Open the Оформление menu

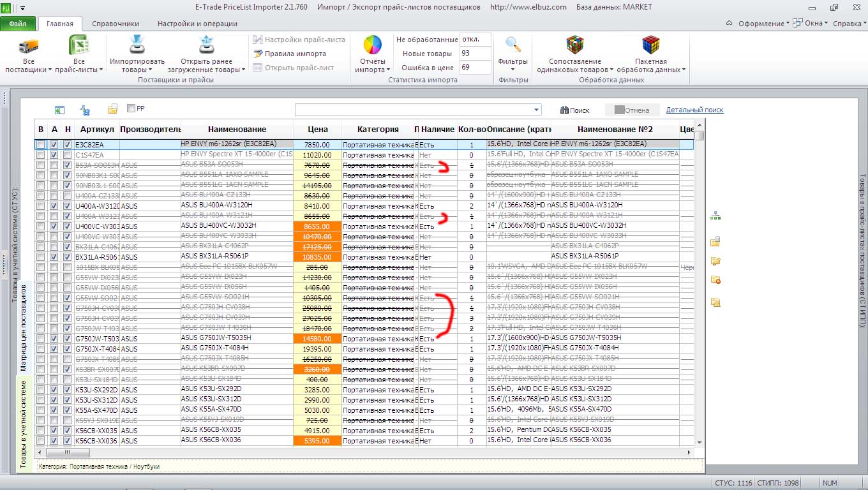764,24
